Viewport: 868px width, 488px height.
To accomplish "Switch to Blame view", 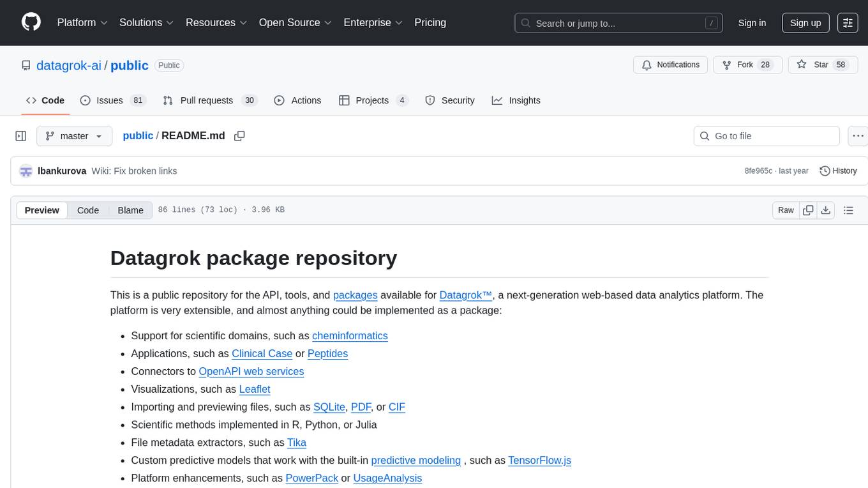I will coord(131,210).
